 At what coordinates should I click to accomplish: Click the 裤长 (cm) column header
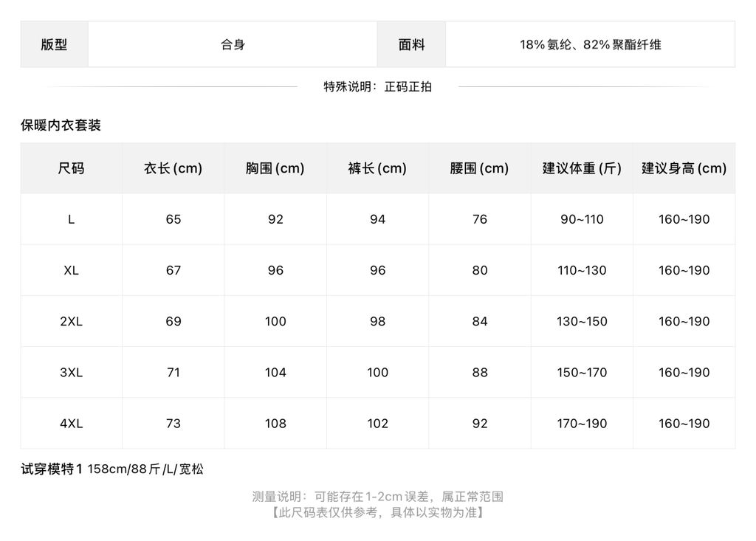click(x=377, y=168)
